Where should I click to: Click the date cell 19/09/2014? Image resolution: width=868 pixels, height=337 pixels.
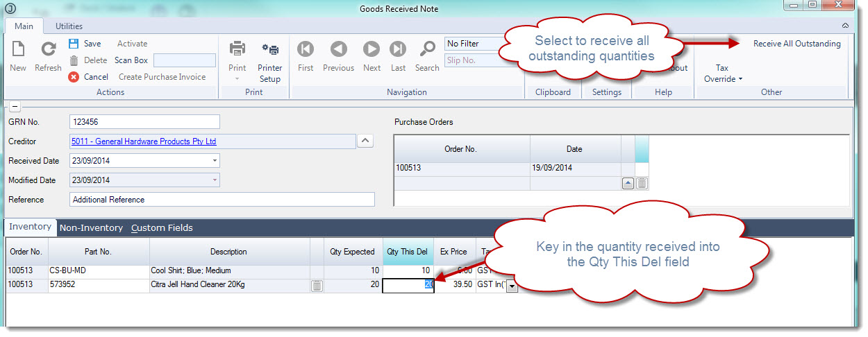(575, 168)
